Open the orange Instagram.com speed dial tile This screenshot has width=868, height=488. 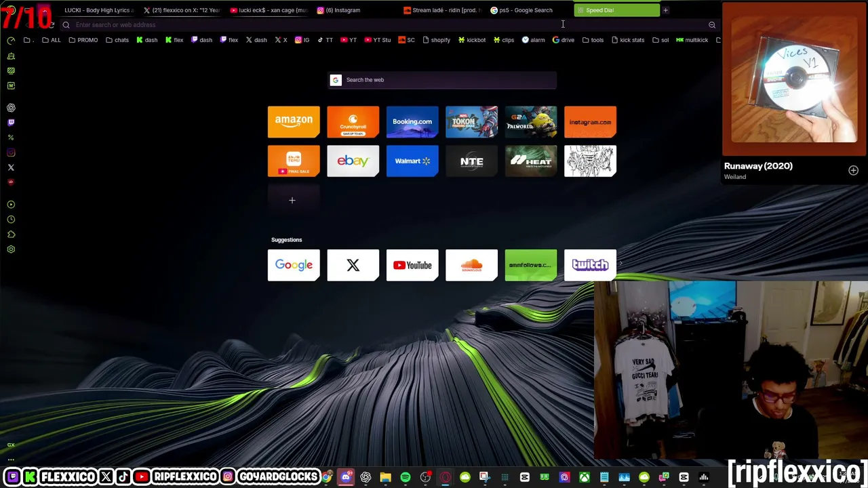(x=590, y=122)
